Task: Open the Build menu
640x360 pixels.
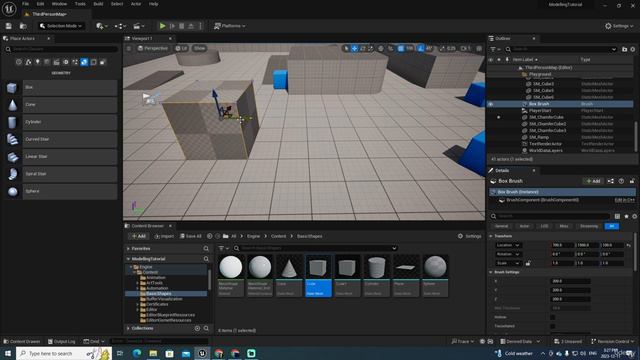Action: pyautogui.click(x=98, y=4)
